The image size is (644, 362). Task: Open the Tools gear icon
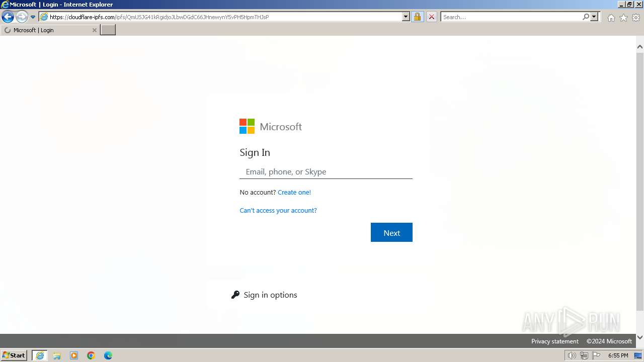pyautogui.click(x=636, y=18)
